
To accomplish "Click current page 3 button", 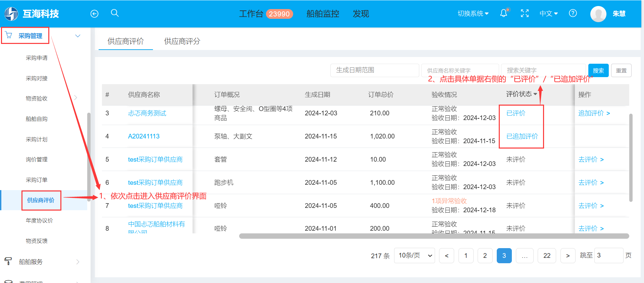I will point(504,256).
